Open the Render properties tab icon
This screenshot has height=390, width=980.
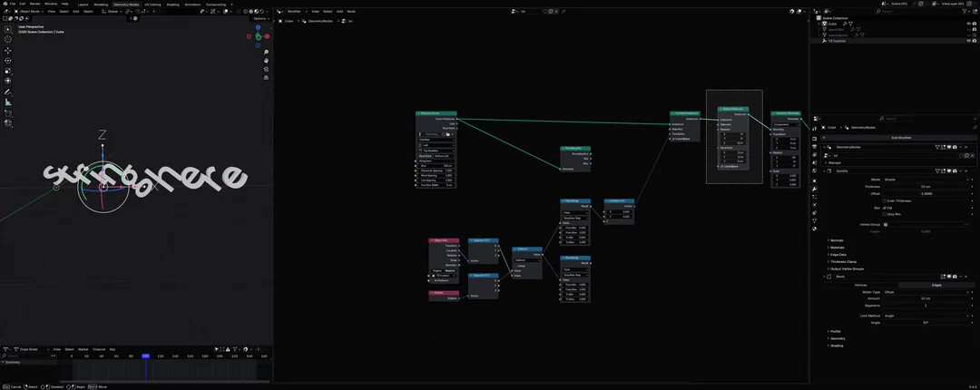tap(815, 138)
